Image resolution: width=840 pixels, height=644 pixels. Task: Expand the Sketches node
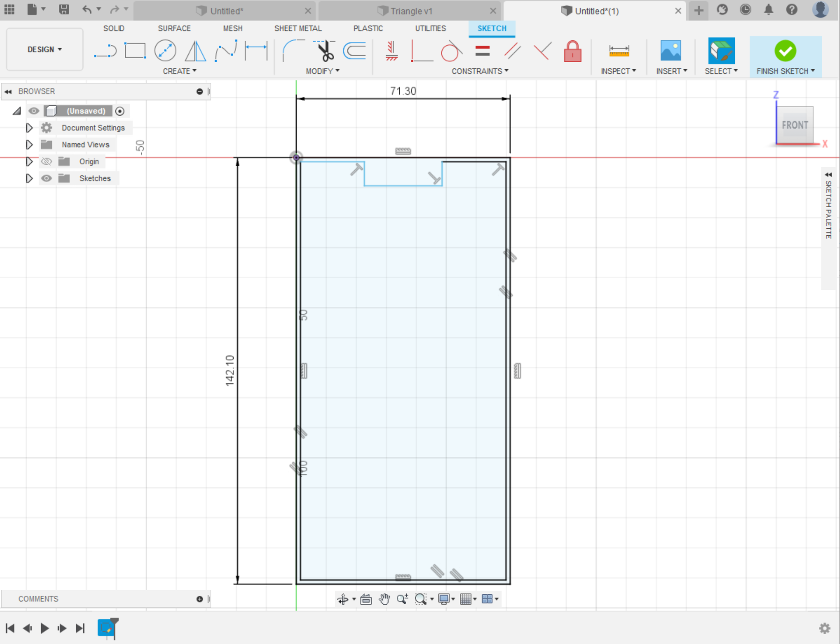coord(29,178)
